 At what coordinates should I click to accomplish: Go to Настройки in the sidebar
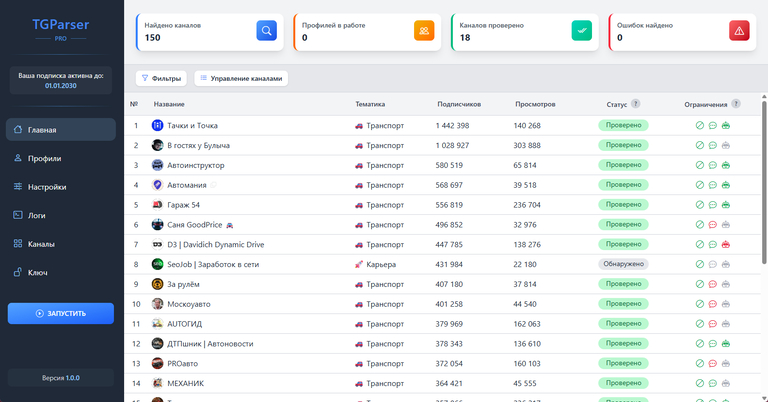(61, 187)
